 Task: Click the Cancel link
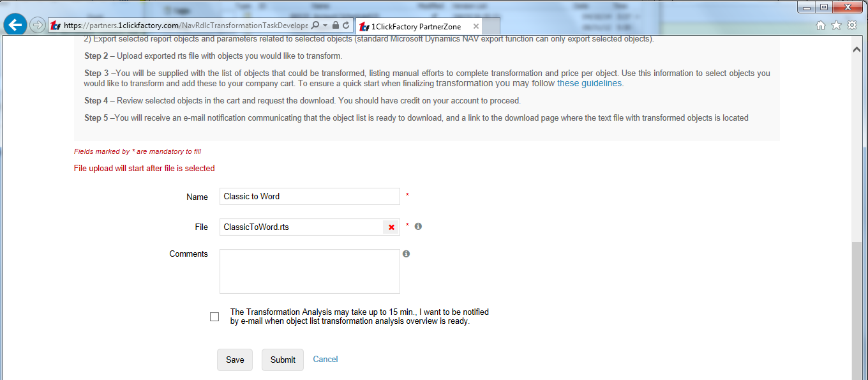(x=325, y=359)
